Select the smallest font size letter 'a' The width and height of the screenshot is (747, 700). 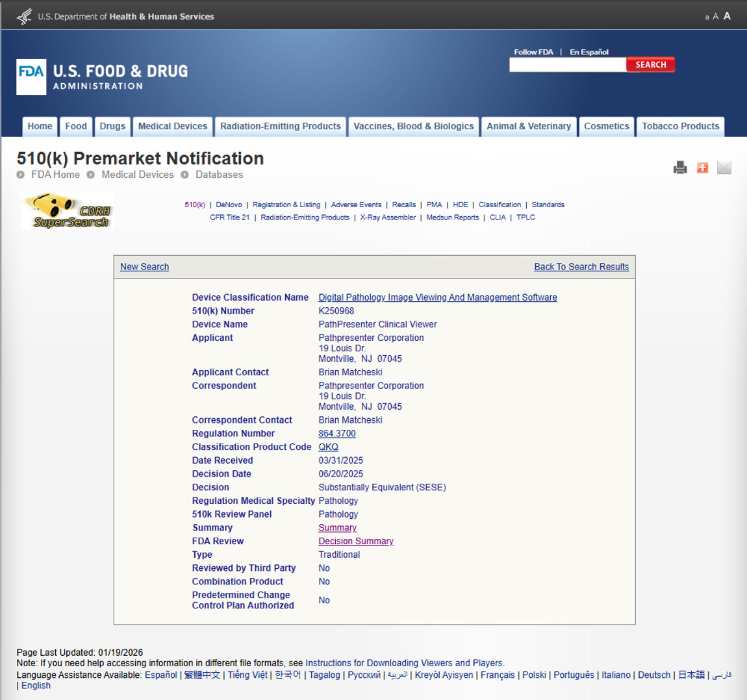tap(707, 16)
